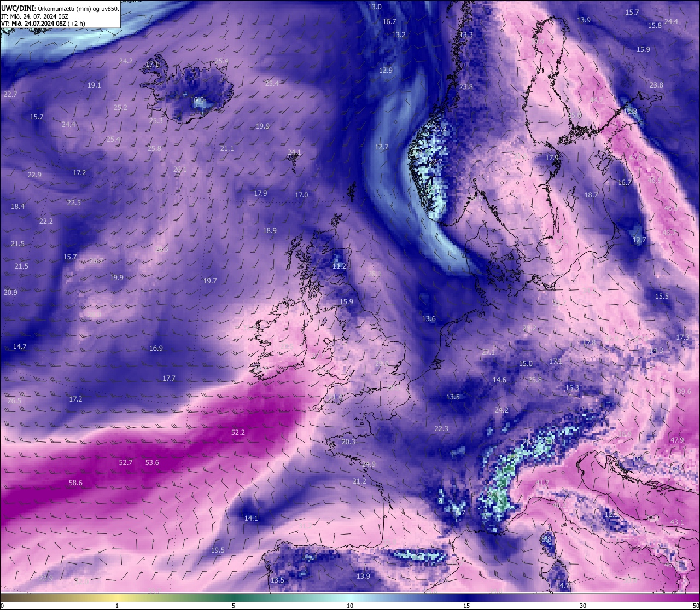Click the 21.1 value on the map
This screenshot has width=700, height=610.
[227, 148]
